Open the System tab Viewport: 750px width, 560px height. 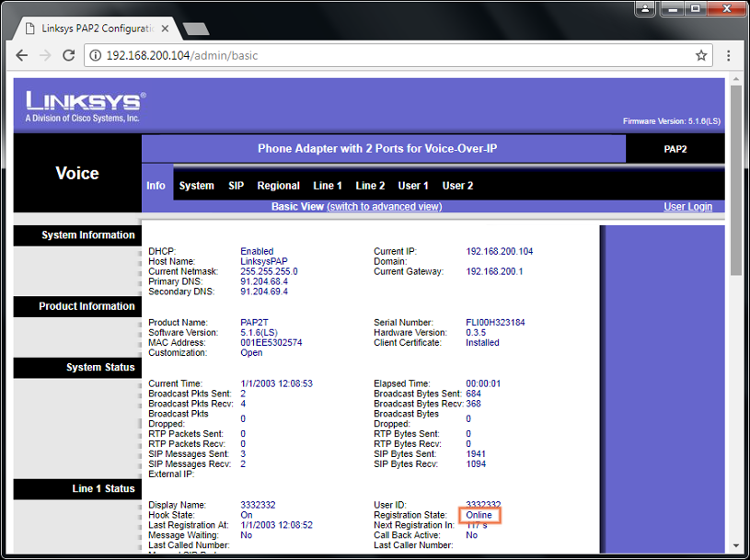tap(197, 186)
